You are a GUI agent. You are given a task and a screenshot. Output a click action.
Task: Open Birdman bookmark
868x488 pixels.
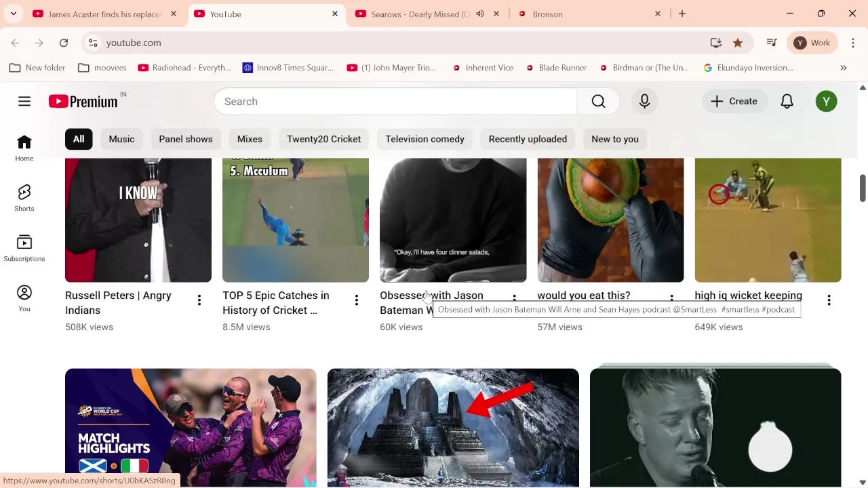(644, 68)
